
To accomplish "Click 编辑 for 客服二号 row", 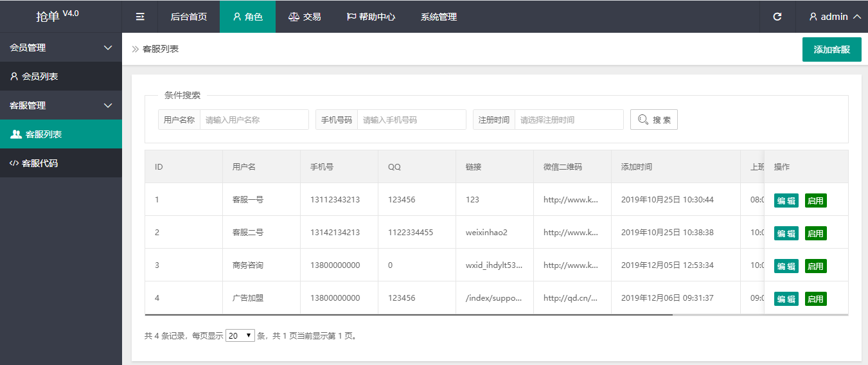I will pos(786,233).
